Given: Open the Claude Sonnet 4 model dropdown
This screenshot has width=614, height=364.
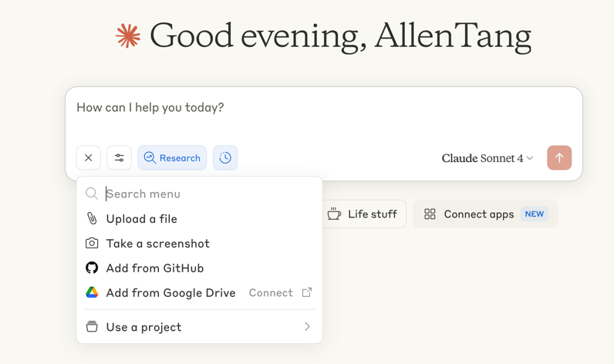Looking at the screenshot, I should [487, 158].
